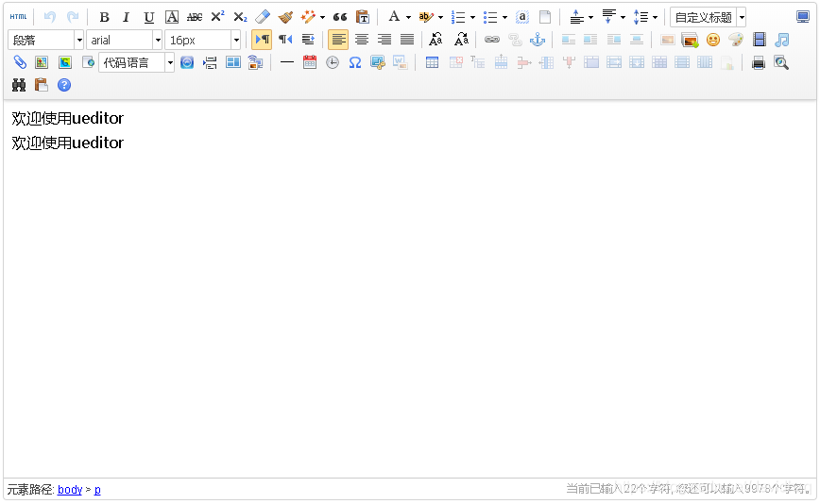Open the arial font family dropdown
The width and height of the screenshot is (820, 504).
tap(125, 40)
